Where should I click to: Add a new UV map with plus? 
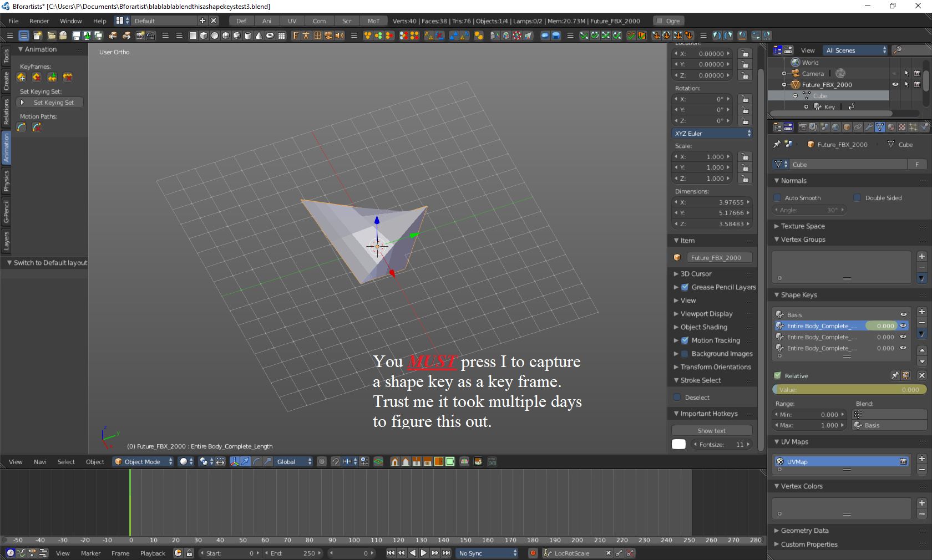coord(921,459)
